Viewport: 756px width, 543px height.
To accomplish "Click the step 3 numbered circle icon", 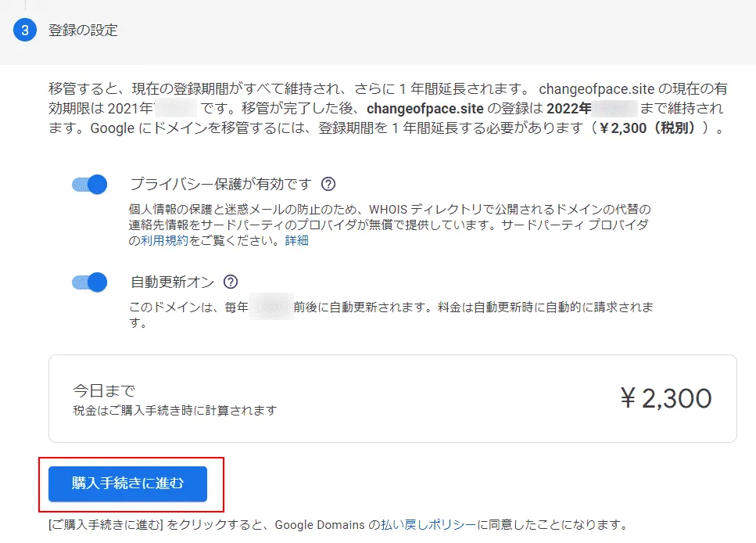I will point(26,31).
